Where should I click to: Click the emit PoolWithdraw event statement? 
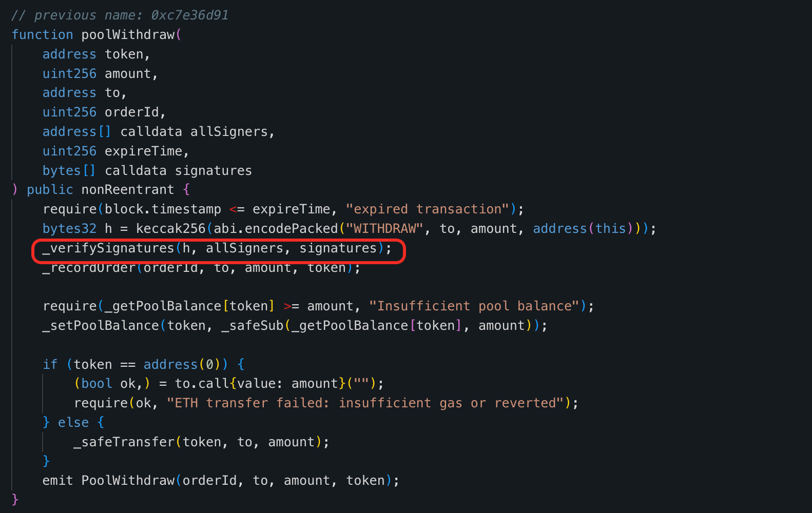(221, 481)
